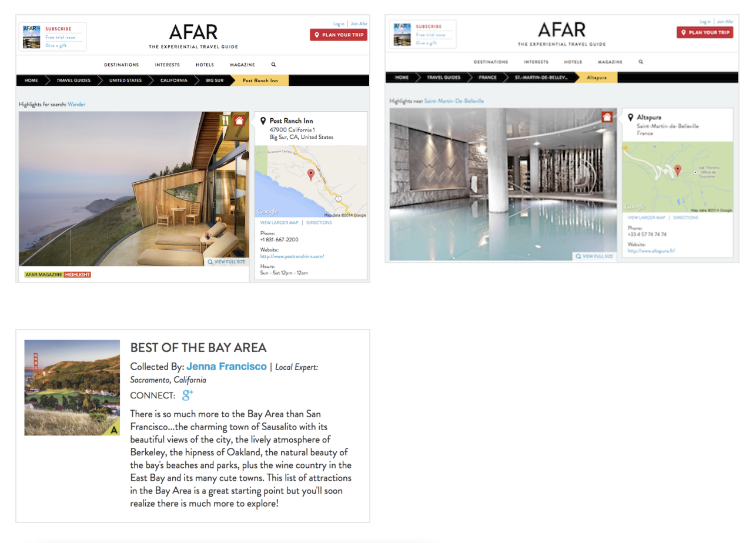
Task: Open View Full Size on Post Ranch photo
Action: (226, 262)
